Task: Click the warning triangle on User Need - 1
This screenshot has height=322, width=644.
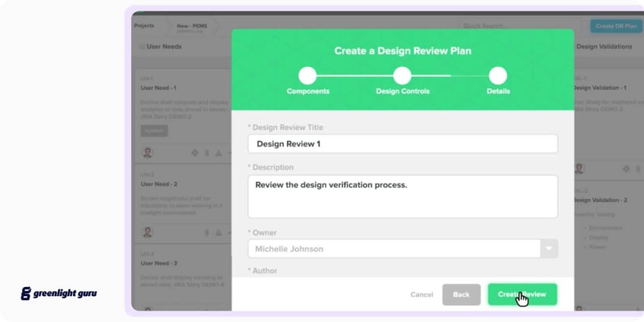Action: [218, 153]
